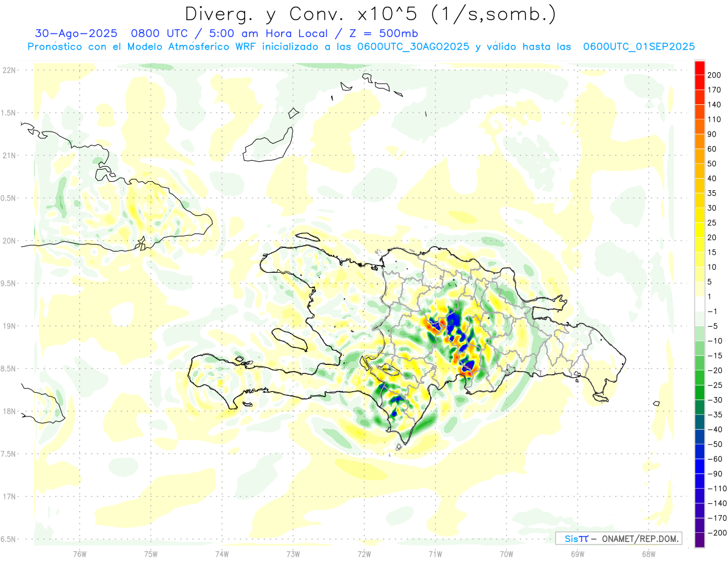Click the positive '200' color scale value
The height and width of the screenshot is (562, 728).
715,75
